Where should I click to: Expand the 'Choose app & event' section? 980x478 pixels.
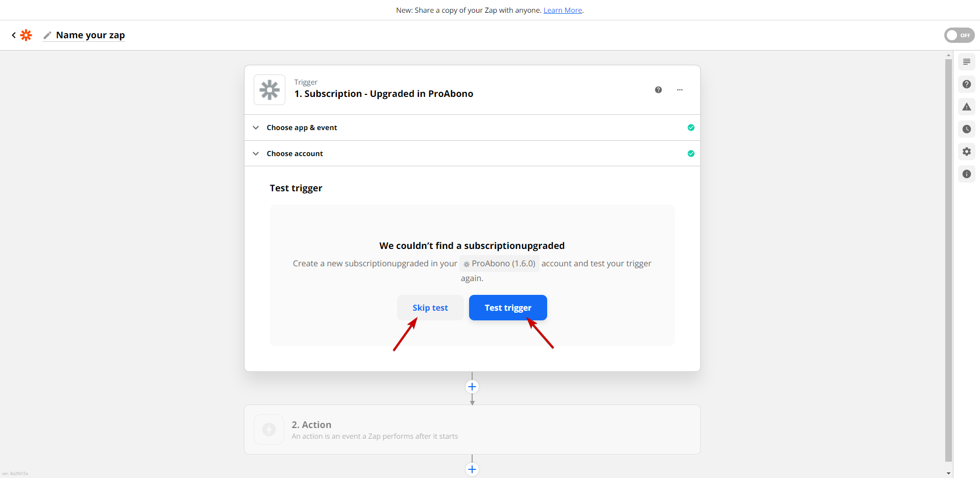coord(472,128)
